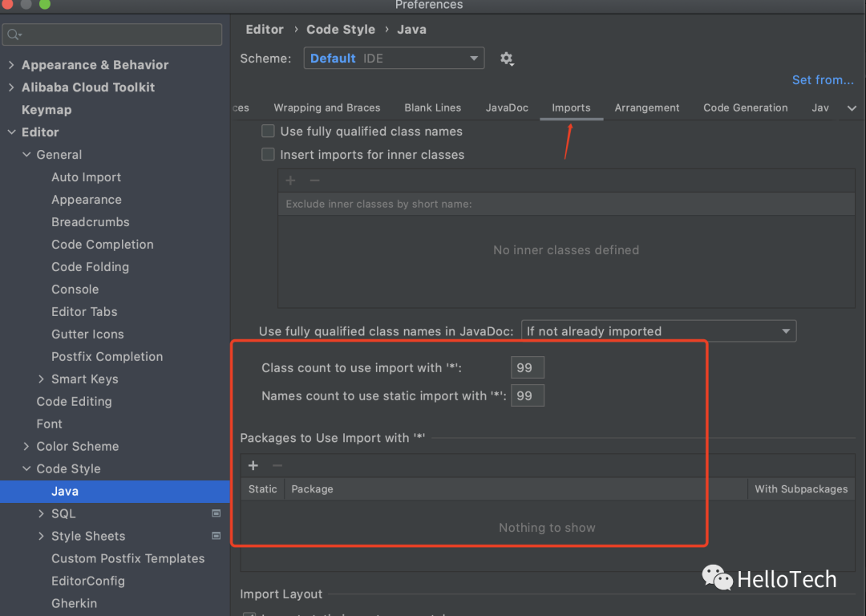
Task: Click the Set from... link
Action: pyautogui.click(x=823, y=80)
